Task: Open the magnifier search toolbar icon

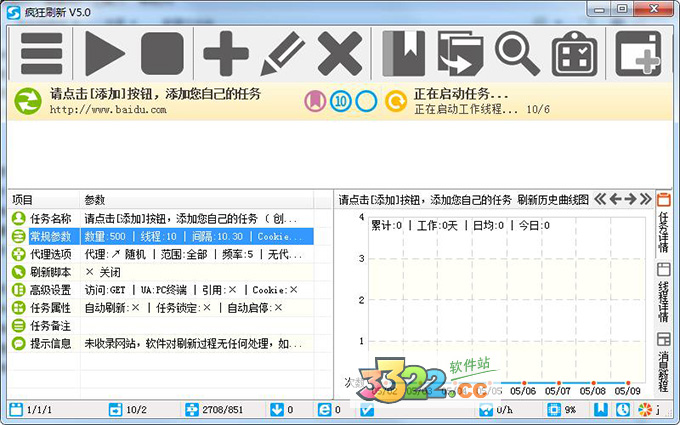Action: 517,53
